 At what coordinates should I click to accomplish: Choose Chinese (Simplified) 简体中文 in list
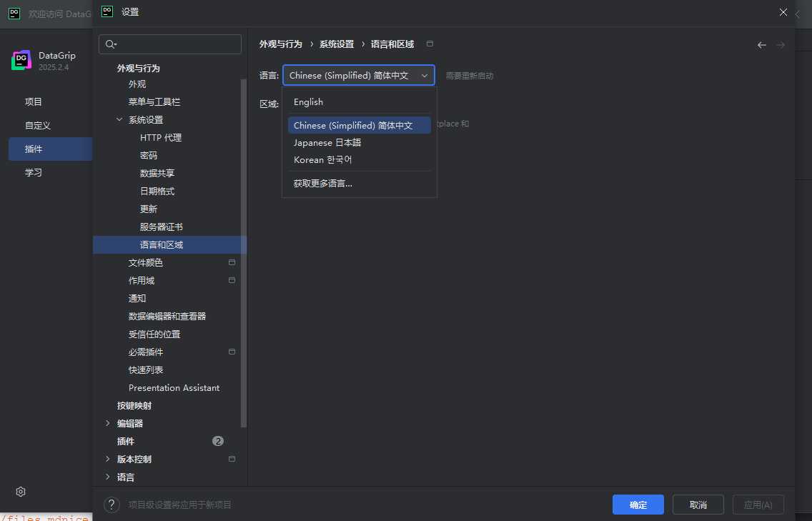coord(360,125)
